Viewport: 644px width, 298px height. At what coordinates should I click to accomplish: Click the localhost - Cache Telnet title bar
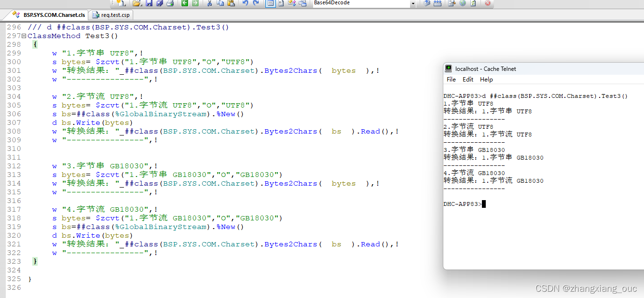pos(543,68)
